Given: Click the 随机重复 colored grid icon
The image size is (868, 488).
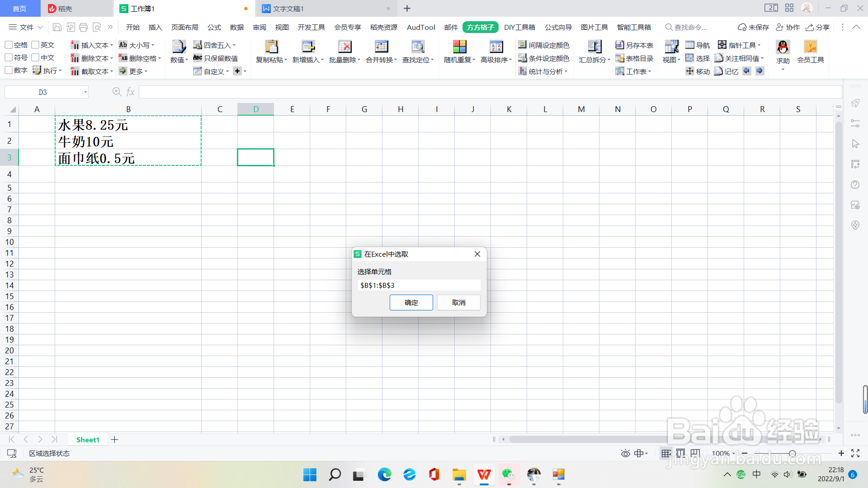Looking at the screenshot, I should [x=459, y=47].
